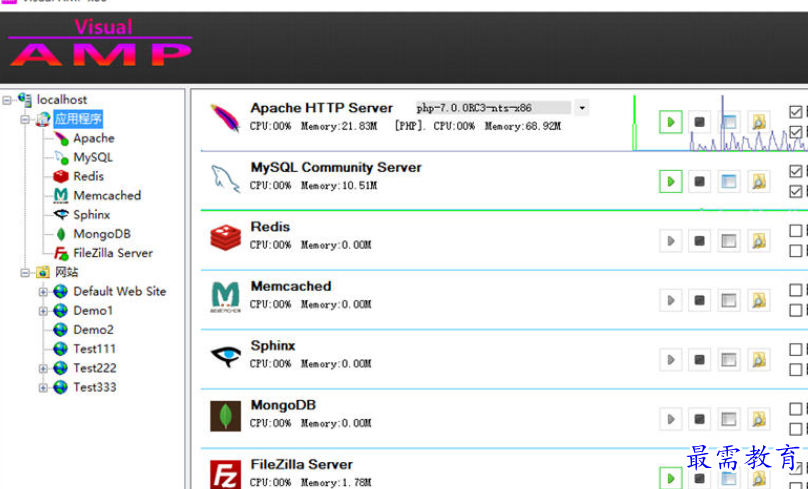This screenshot has height=489, width=808.
Task: Click the Redis red cube logo in service list
Action: (225, 238)
